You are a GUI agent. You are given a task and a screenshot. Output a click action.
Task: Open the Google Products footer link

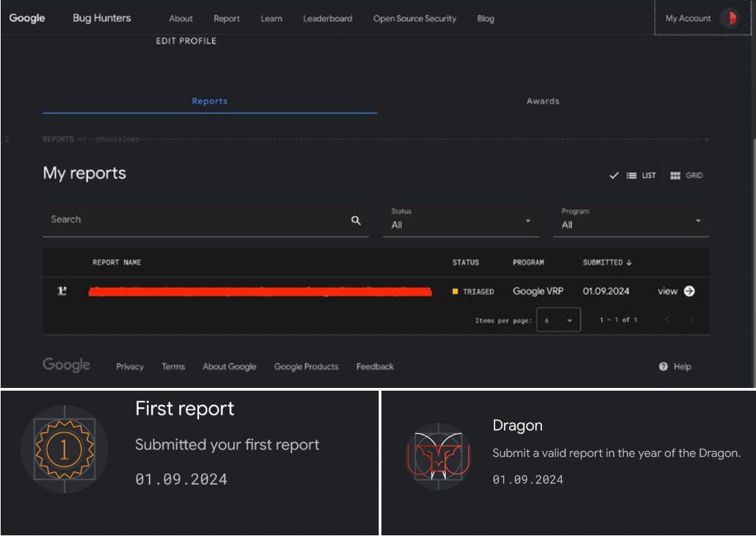[306, 367]
